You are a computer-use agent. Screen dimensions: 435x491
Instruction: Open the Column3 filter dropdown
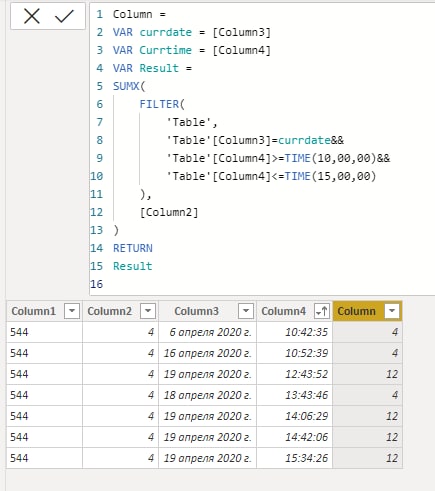tap(246, 311)
